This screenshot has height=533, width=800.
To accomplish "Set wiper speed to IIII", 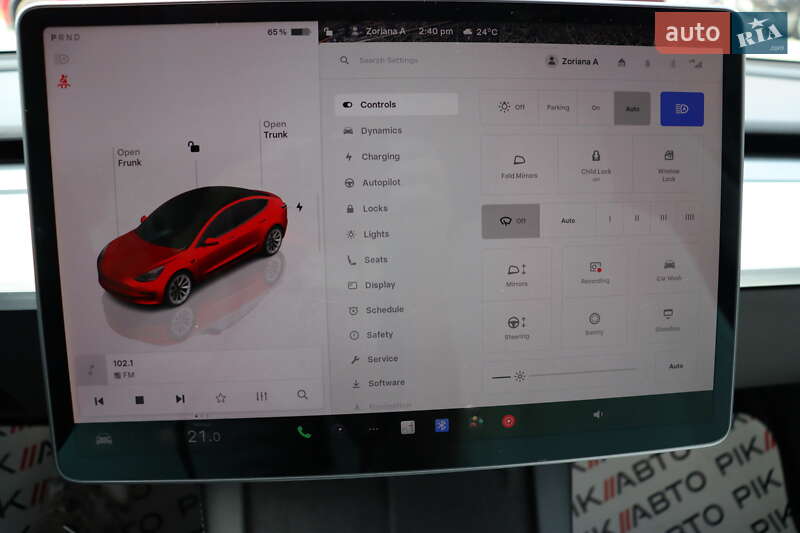I will (689, 217).
